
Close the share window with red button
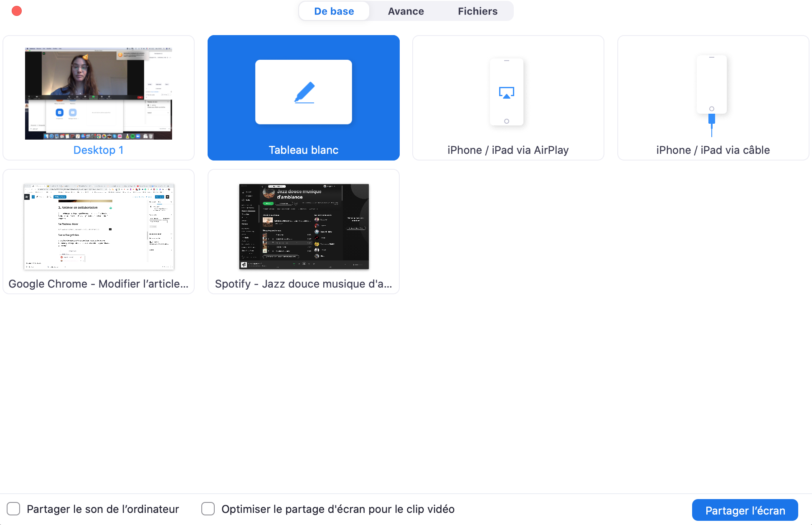tap(17, 11)
